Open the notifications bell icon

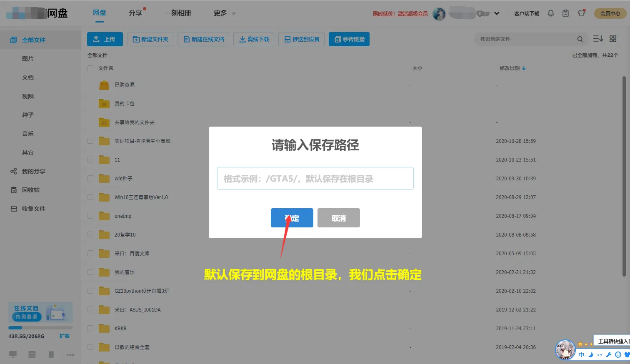[x=551, y=13]
